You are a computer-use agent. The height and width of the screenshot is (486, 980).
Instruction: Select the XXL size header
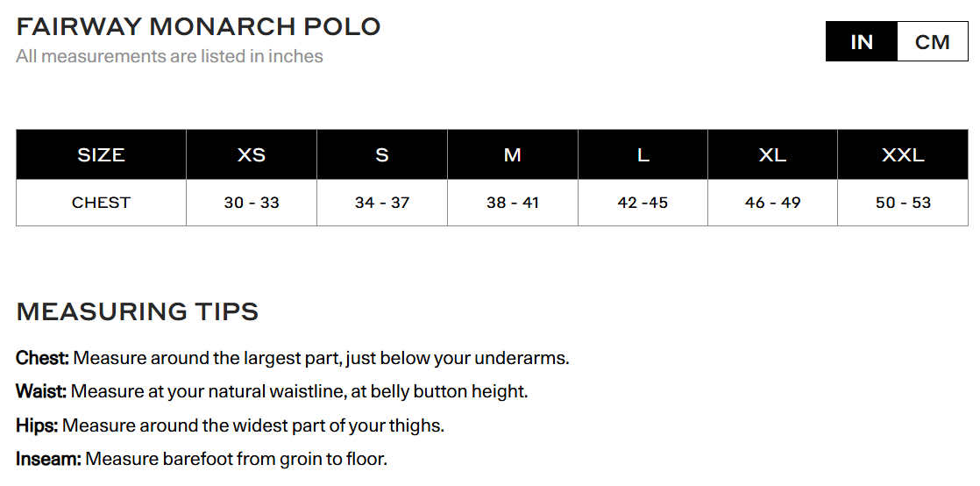[x=903, y=155]
